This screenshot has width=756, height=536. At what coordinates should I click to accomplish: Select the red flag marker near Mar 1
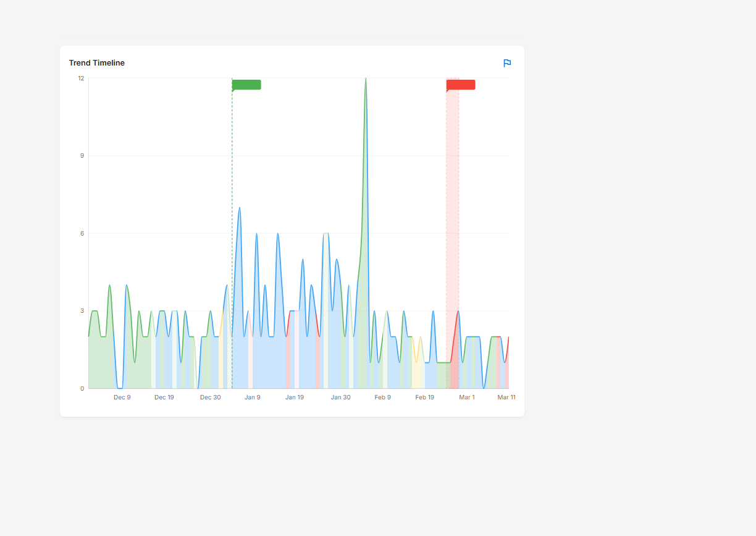click(461, 85)
